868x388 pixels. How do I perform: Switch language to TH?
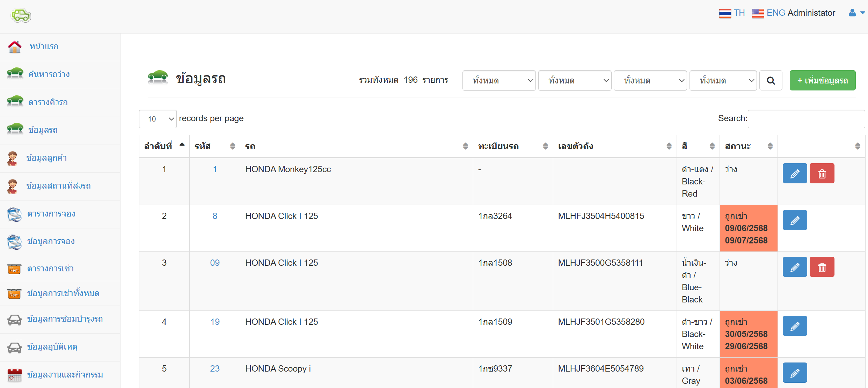click(x=739, y=13)
